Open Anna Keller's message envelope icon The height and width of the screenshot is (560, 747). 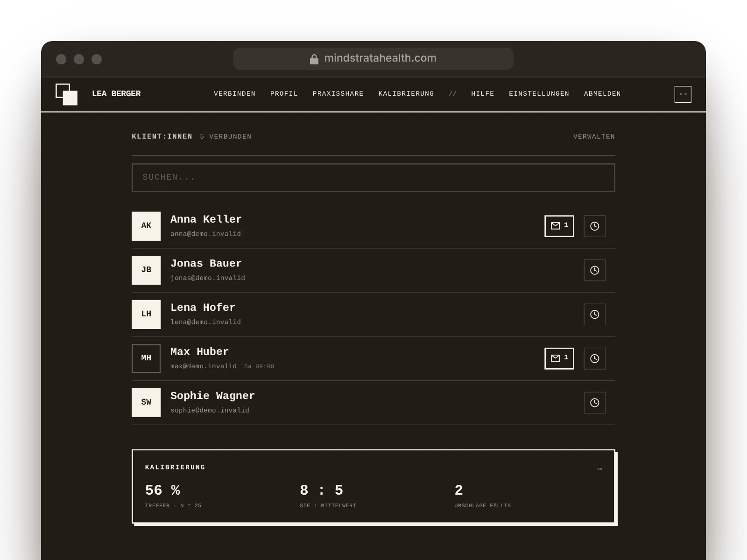(559, 226)
